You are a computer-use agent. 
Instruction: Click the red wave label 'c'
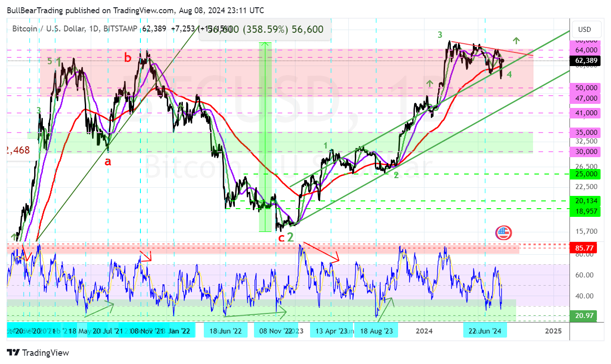[x=281, y=237]
